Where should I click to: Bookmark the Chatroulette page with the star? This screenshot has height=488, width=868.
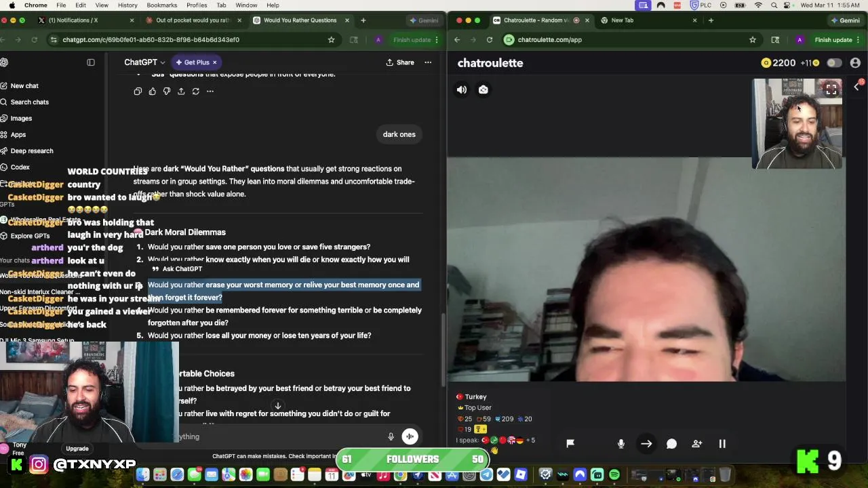(x=753, y=40)
